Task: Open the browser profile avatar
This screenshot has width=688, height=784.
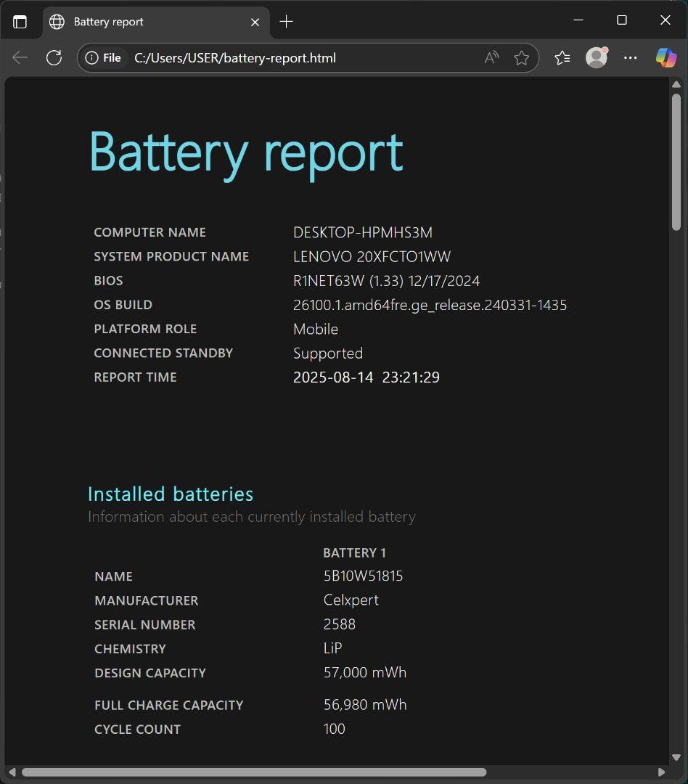Action: tap(597, 57)
